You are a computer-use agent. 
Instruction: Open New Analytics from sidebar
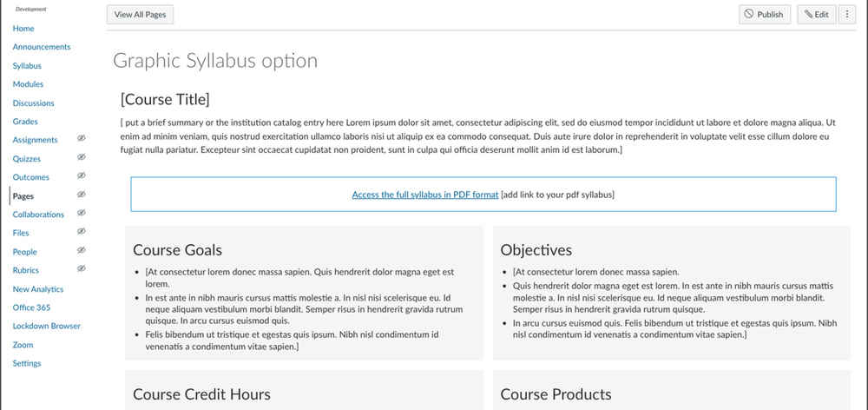(38, 289)
